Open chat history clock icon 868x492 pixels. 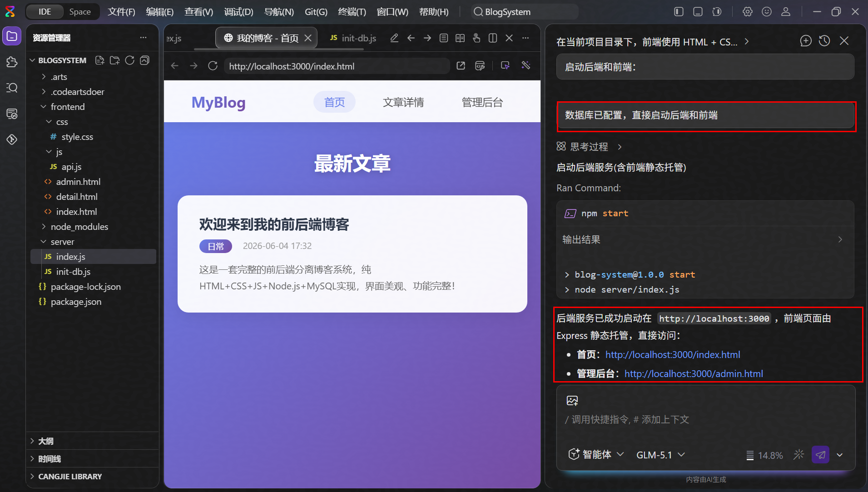coord(824,41)
